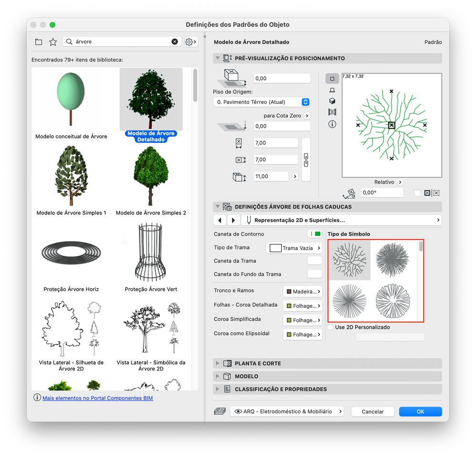Switch preview to 3D shaded view
Screen dimensions: 476x457
pos(332,101)
